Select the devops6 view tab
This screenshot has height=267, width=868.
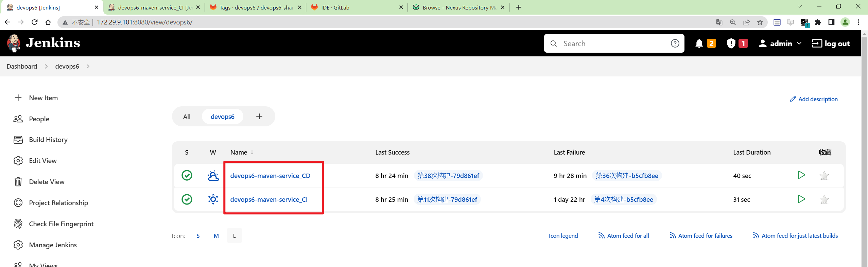click(x=223, y=117)
